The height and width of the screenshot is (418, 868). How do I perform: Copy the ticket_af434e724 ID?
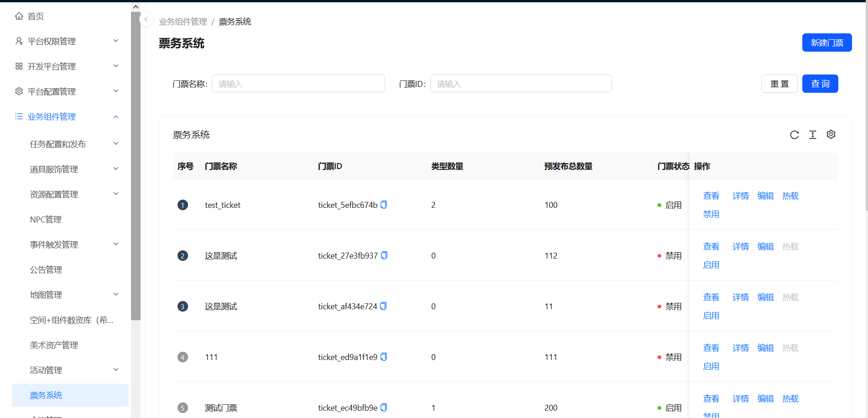pyautogui.click(x=383, y=306)
